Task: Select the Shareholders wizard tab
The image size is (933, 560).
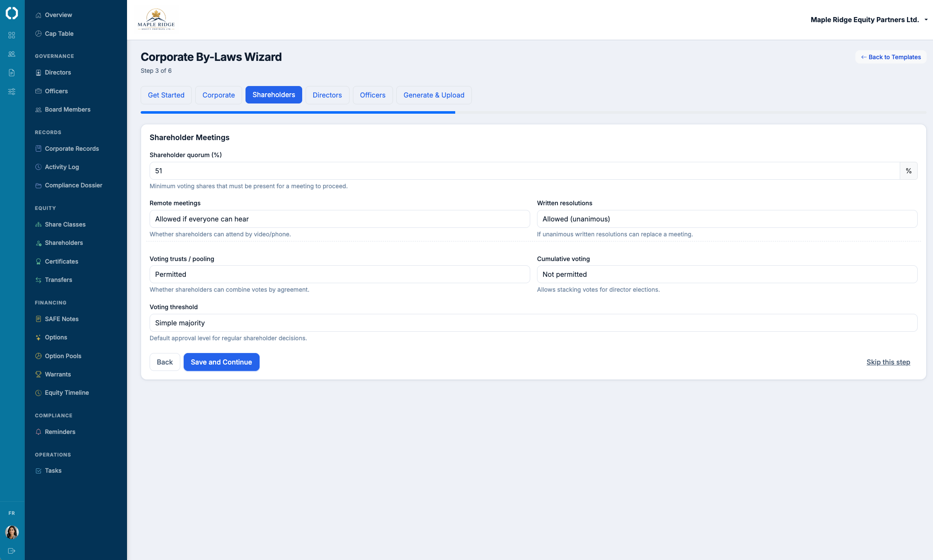Action: 274,95
